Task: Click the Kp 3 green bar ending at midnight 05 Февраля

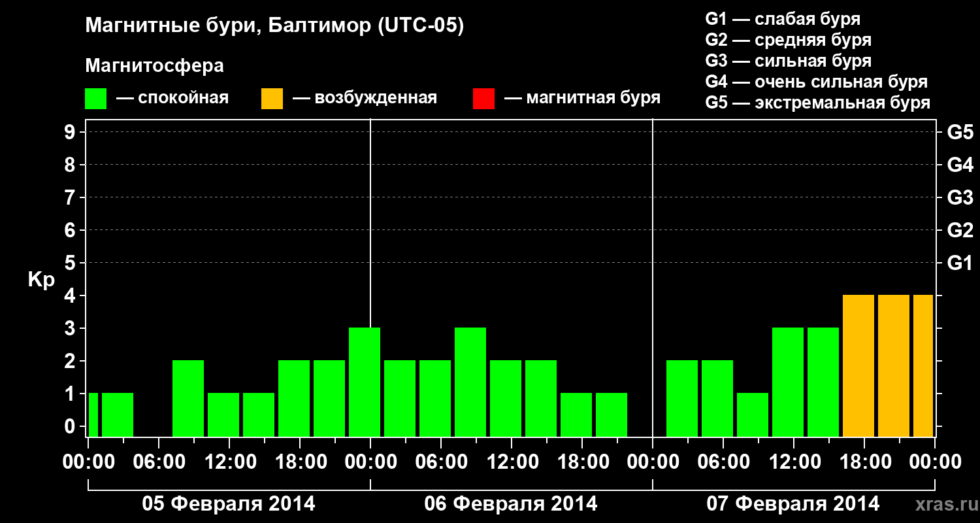Action: point(365,382)
